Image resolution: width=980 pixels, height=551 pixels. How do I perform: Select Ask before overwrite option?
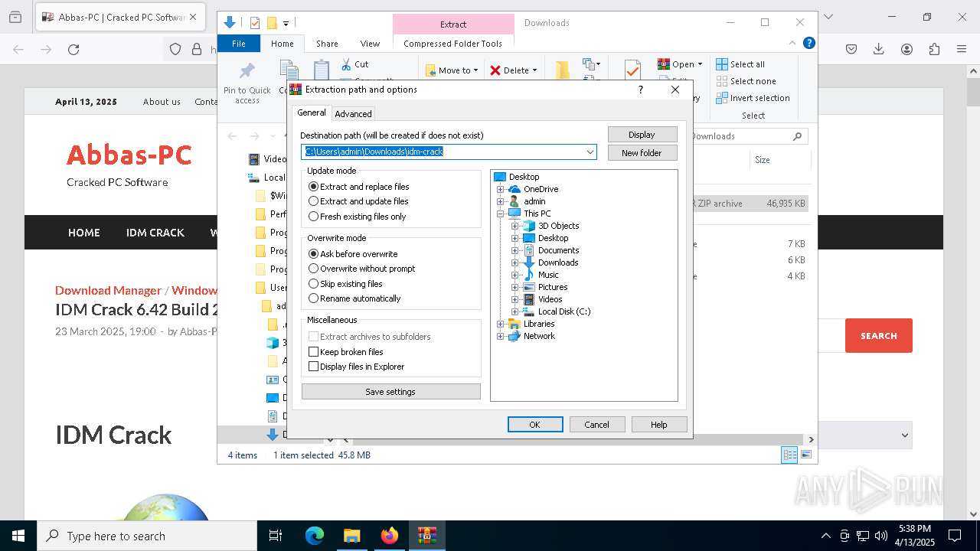(x=353, y=254)
